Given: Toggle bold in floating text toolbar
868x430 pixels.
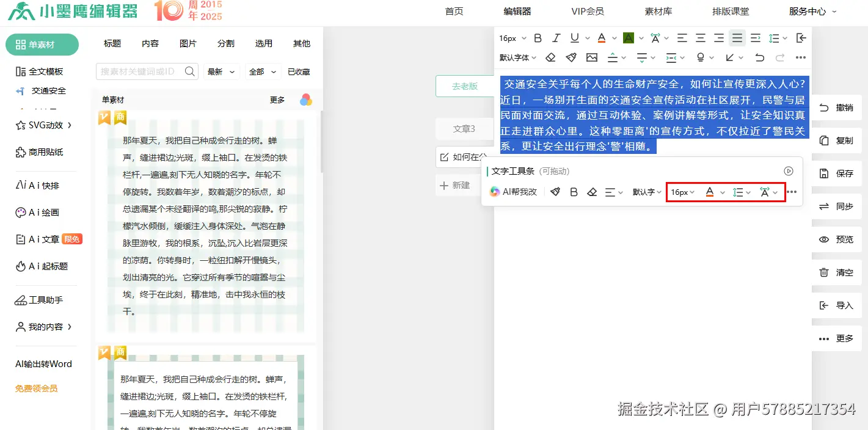Looking at the screenshot, I should pos(574,192).
